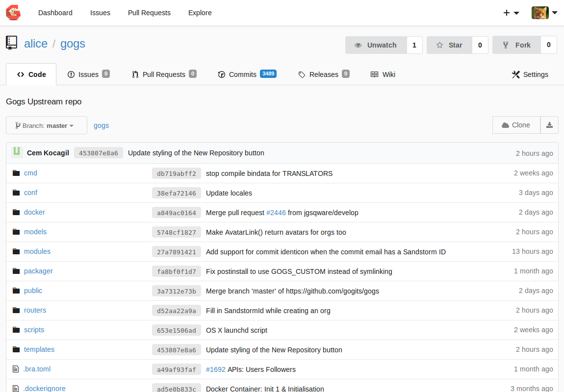564x392 pixels.
Task: Click the watchers count 1
Action: [414, 45]
